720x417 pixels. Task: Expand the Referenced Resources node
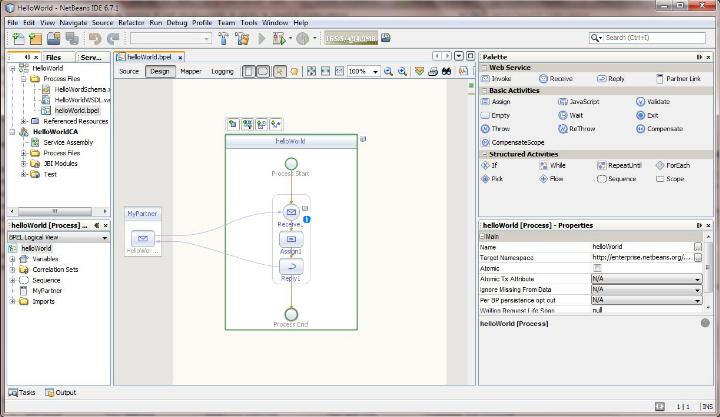tap(23, 121)
